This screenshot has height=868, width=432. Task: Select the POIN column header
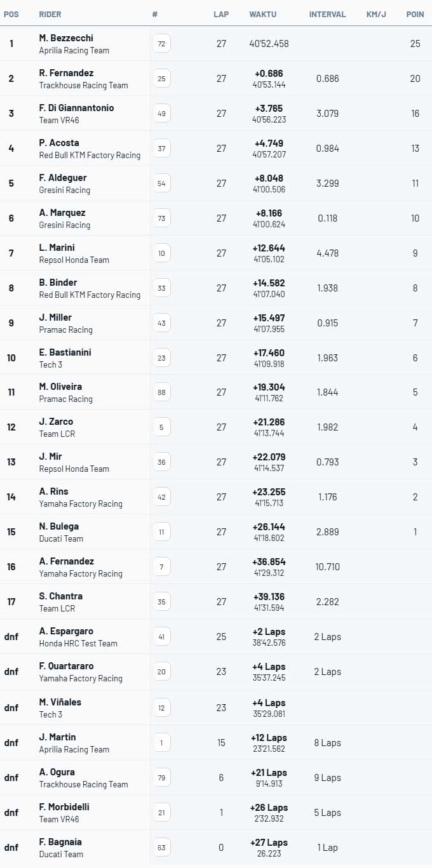point(415,14)
